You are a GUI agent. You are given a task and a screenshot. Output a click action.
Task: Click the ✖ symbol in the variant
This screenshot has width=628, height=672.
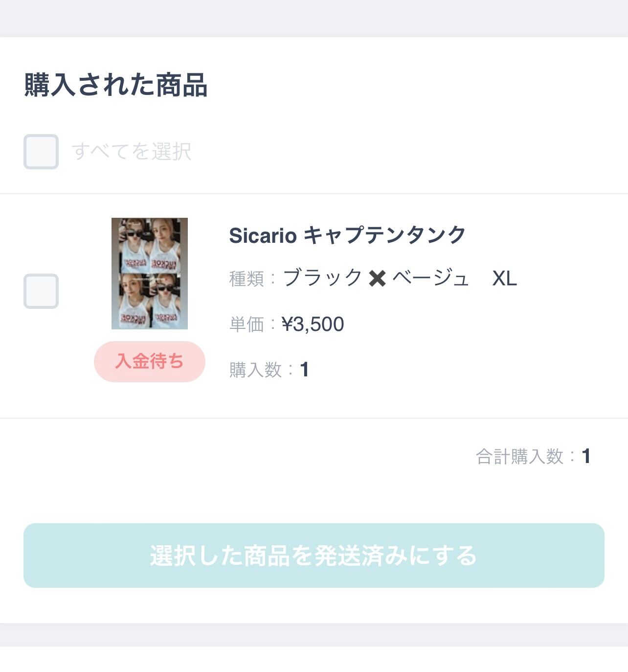(x=377, y=279)
